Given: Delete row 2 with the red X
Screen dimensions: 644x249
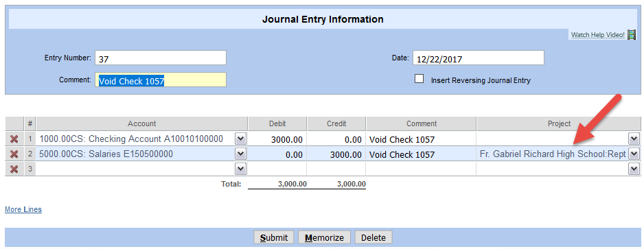Looking at the screenshot, I should coord(14,154).
